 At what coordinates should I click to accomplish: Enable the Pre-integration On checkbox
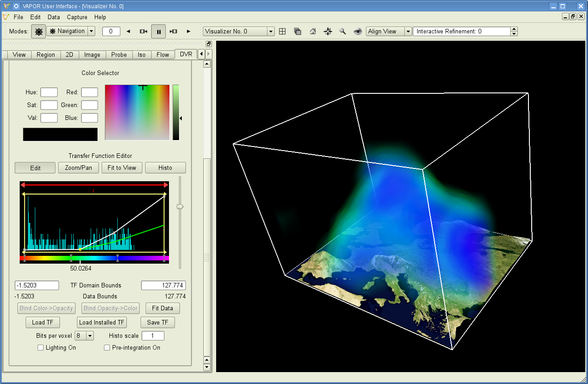pyautogui.click(x=107, y=348)
